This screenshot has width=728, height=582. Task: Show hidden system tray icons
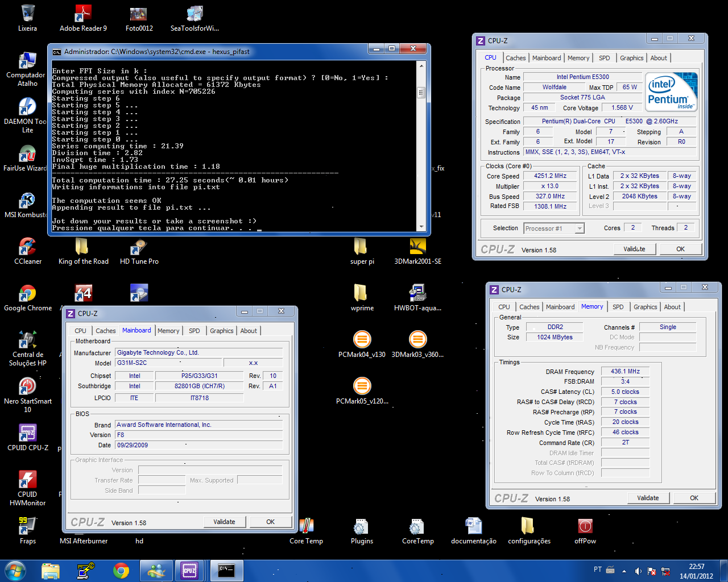tap(624, 571)
